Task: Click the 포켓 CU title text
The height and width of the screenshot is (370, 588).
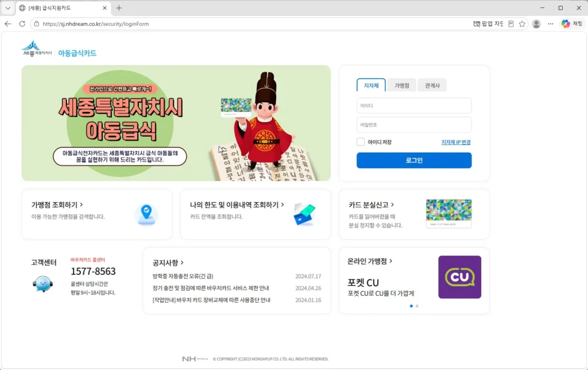Action: click(x=363, y=283)
